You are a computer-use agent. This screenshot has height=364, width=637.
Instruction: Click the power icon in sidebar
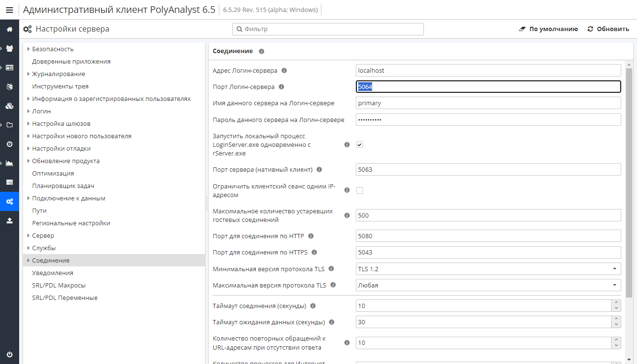tap(10, 354)
